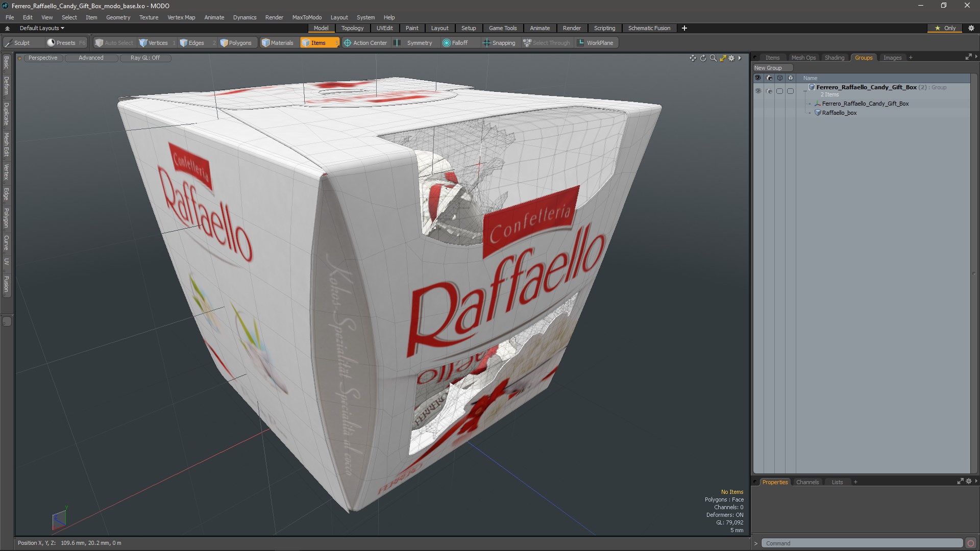Image resolution: width=980 pixels, height=551 pixels.
Task: Click the New Group button
Action: [773, 68]
